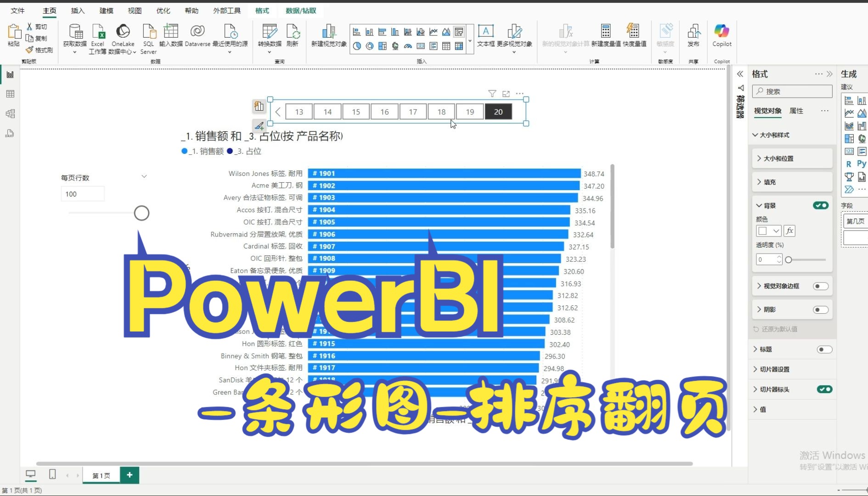Select page 20 in the slicer

point(498,112)
